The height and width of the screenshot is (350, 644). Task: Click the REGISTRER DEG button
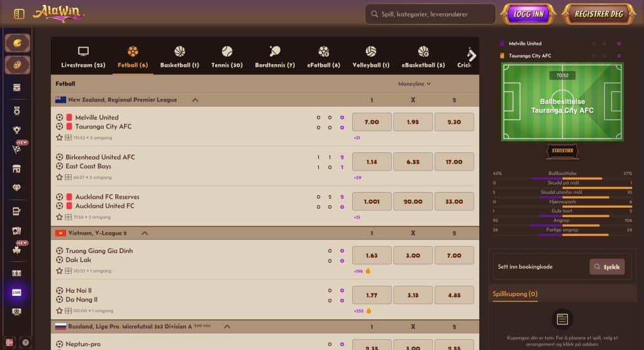tap(599, 14)
